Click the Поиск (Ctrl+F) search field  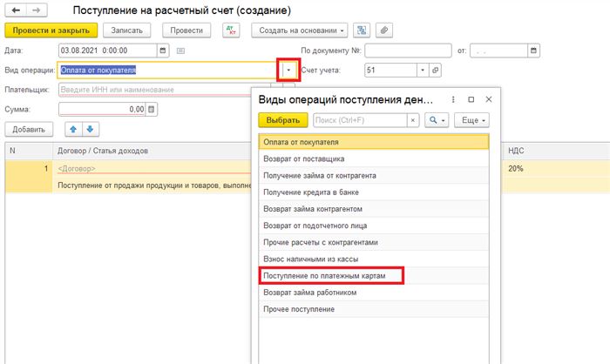click(x=360, y=120)
